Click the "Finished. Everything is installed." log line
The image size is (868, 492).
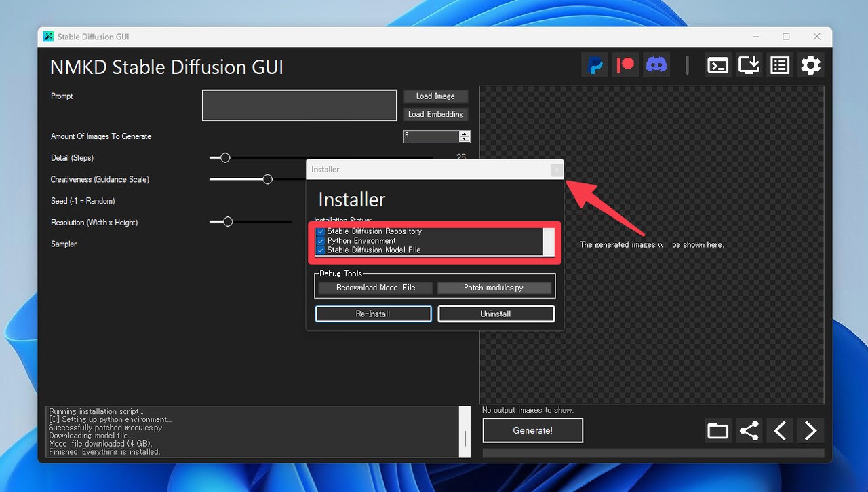tap(104, 452)
